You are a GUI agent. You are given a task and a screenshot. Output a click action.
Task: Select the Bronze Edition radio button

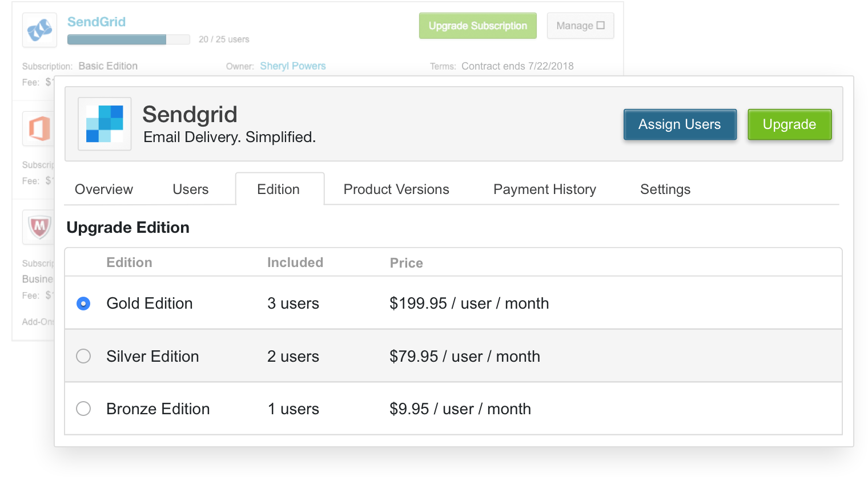(x=83, y=409)
